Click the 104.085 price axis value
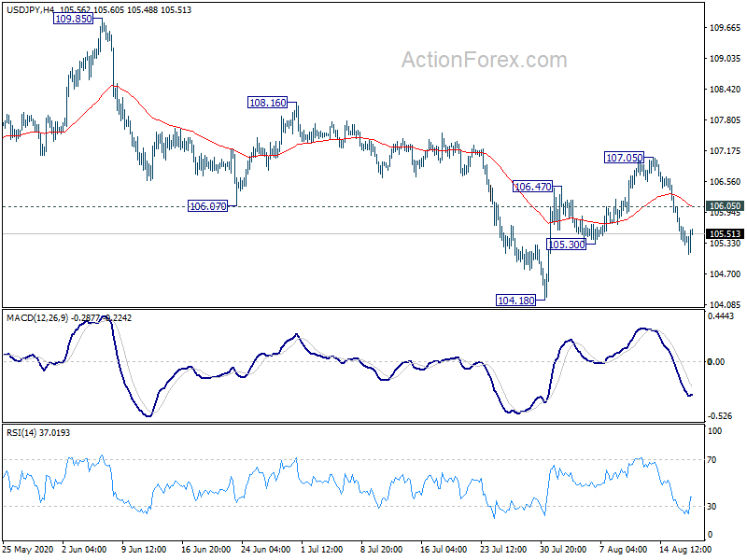The height and width of the screenshot is (560, 747). click(x=726, y=304)
